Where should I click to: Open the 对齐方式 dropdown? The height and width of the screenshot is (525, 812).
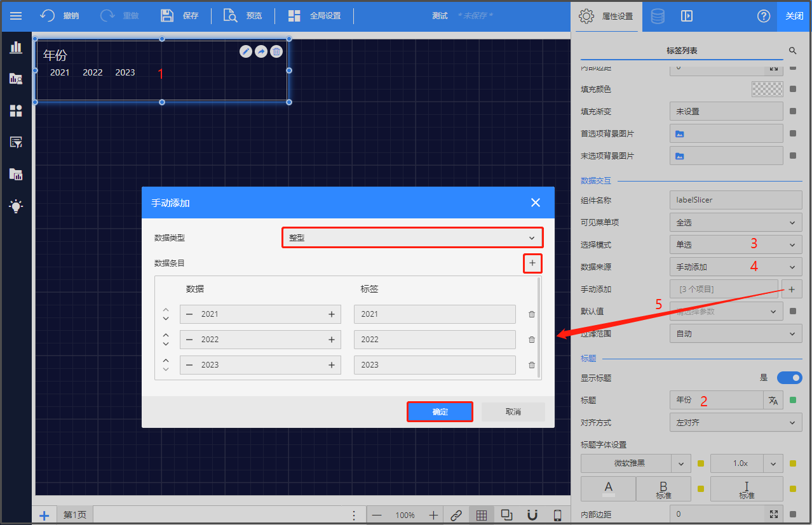[735, 422]
